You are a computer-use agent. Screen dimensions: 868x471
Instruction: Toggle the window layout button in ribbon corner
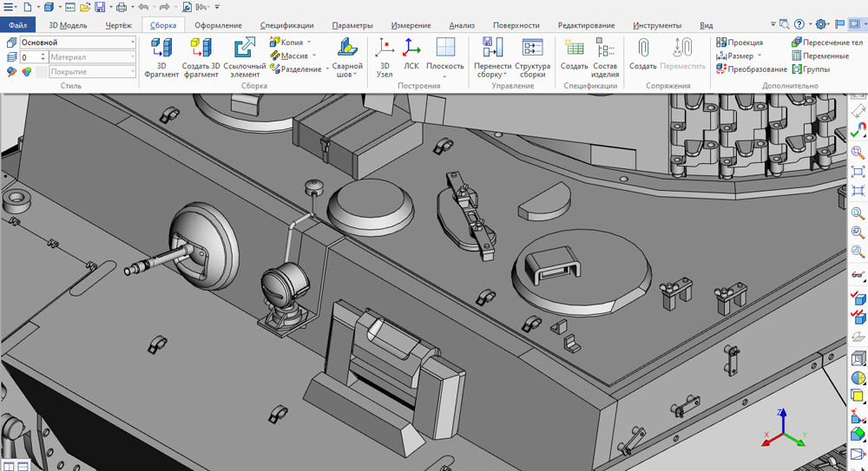pos(855,23)
